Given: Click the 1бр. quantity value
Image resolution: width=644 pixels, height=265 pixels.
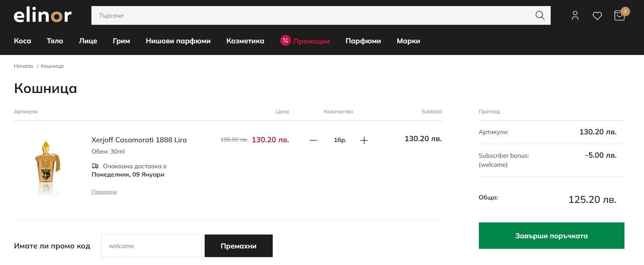Looking at the screenshot, I should tap(340, 140).
